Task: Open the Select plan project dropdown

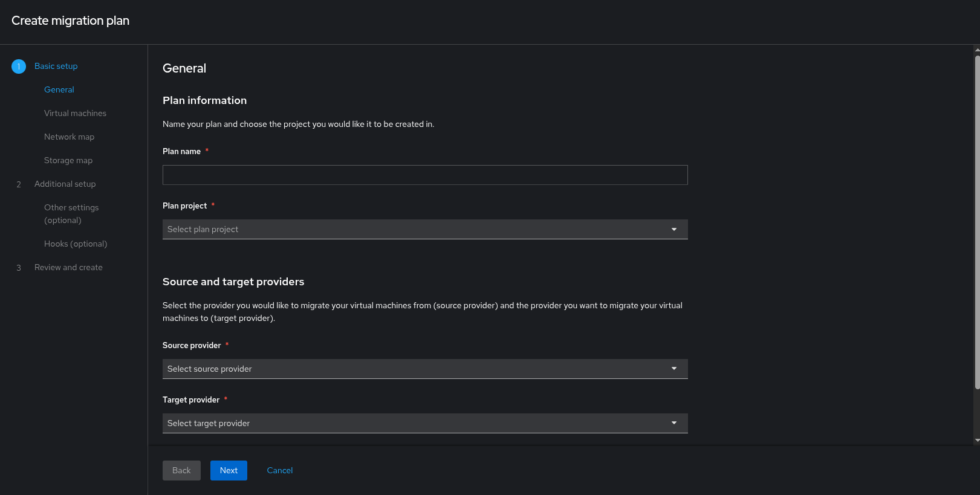Action: coord(417,230)
